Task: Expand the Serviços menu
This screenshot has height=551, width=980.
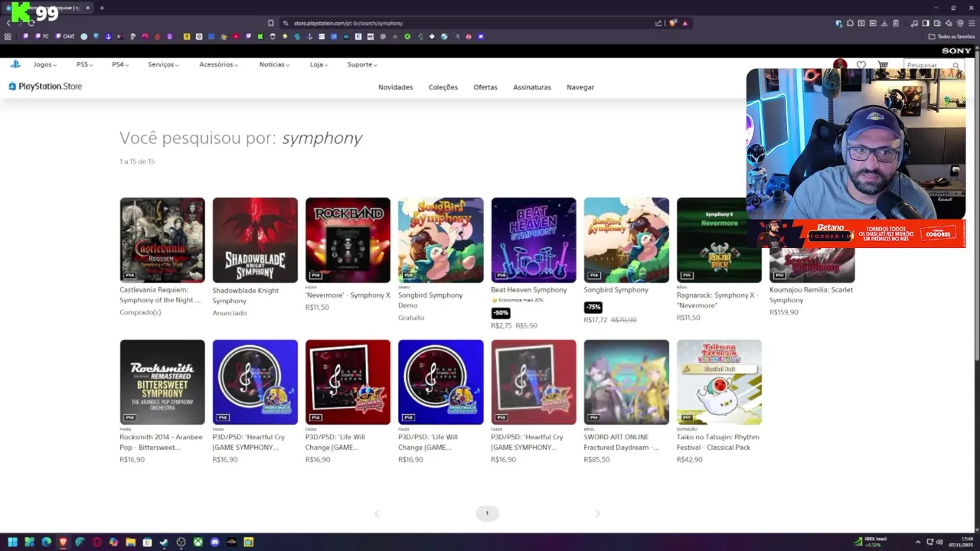Action: click(x=163, y=64)
